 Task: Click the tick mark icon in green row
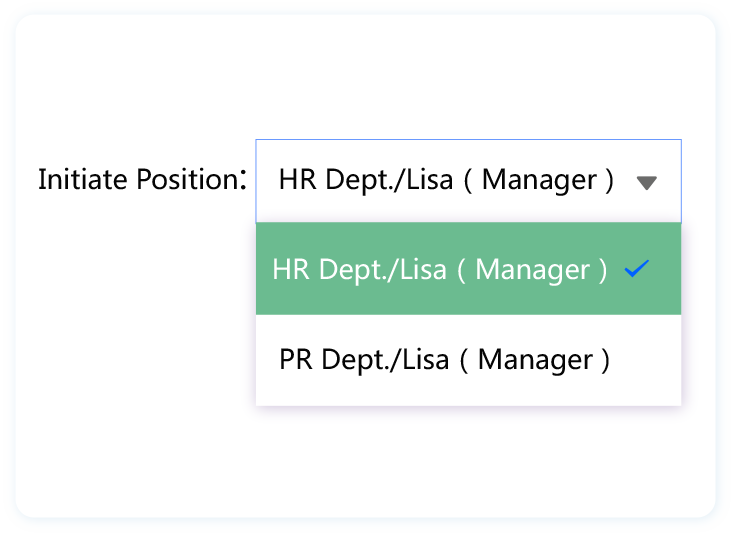click(x=636, y=269)
